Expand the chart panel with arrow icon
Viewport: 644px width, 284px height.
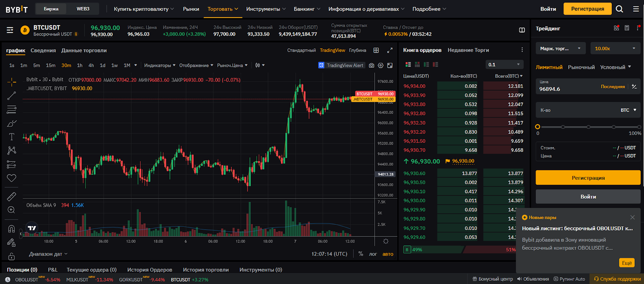(x=390, y=50)
